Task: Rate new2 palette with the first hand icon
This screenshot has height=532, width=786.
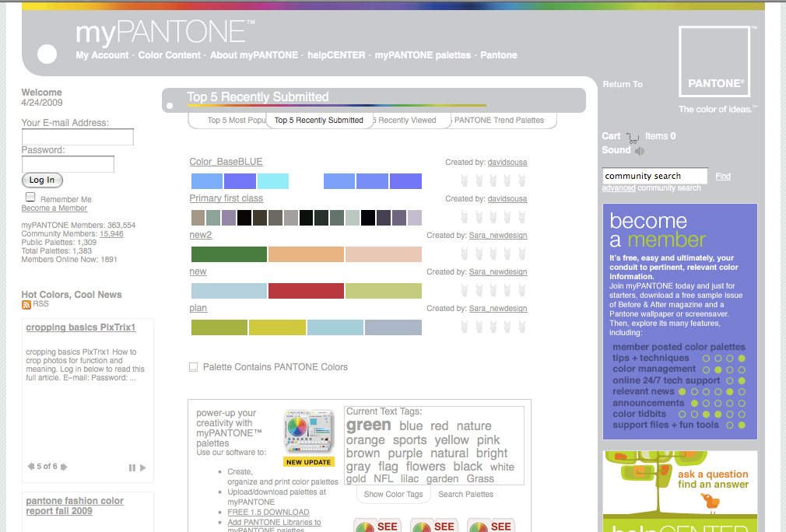Action: click(464, 254)
